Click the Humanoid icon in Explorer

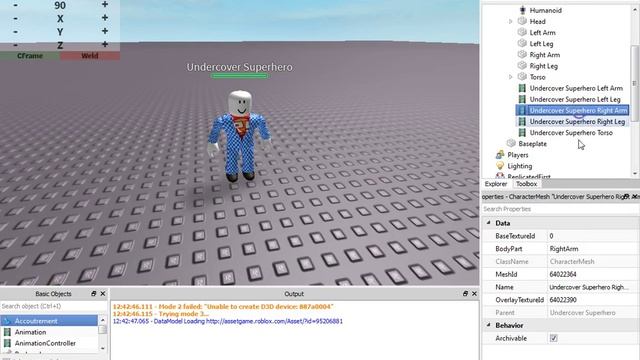tap(522, 10)
